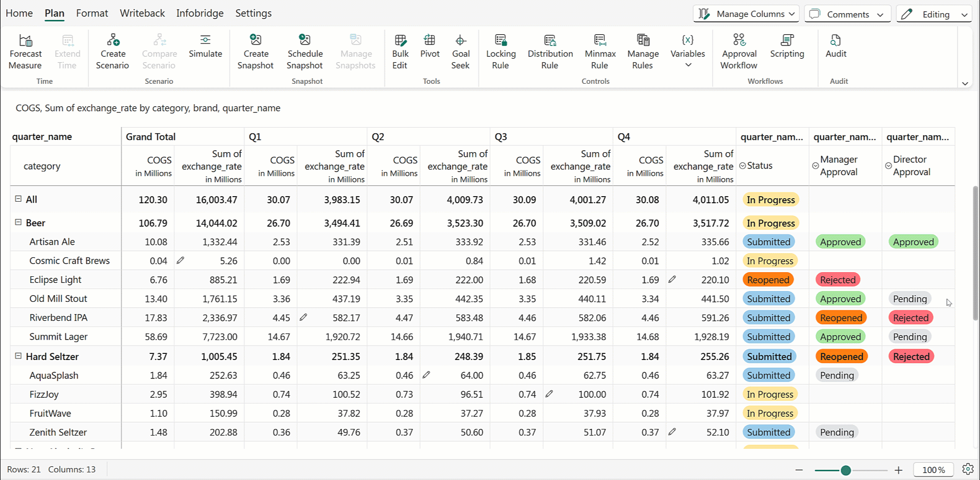Screen dimensions: 980x480
Task: Open the Bulk Edit tool
Action: [x=400, y=40]
